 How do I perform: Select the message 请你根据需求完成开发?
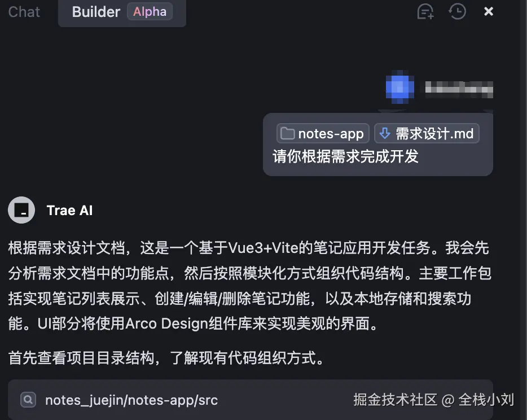point(345,156)
